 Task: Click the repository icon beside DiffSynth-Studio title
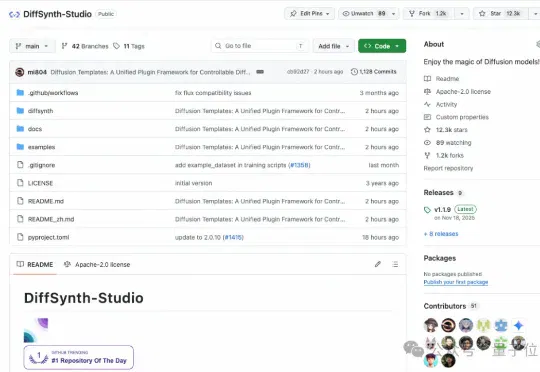coord(14,14)
